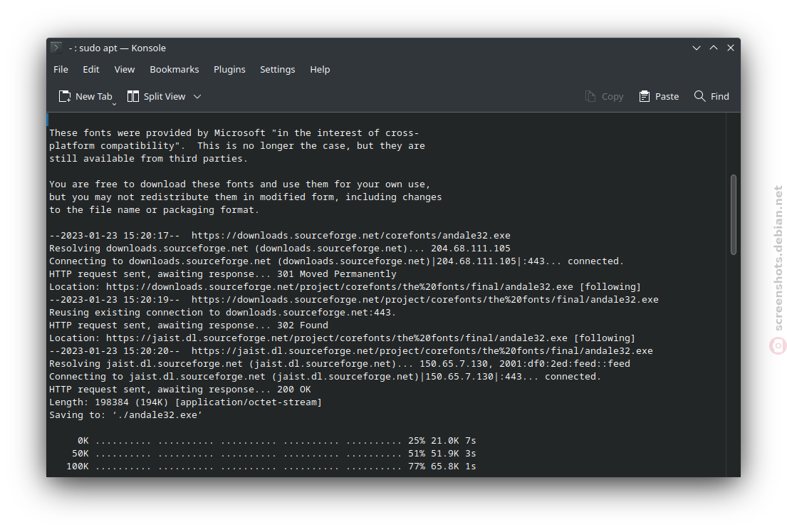Open the View menu
Image resolution: width=787 pixels, height=532 pixels.
125,69
